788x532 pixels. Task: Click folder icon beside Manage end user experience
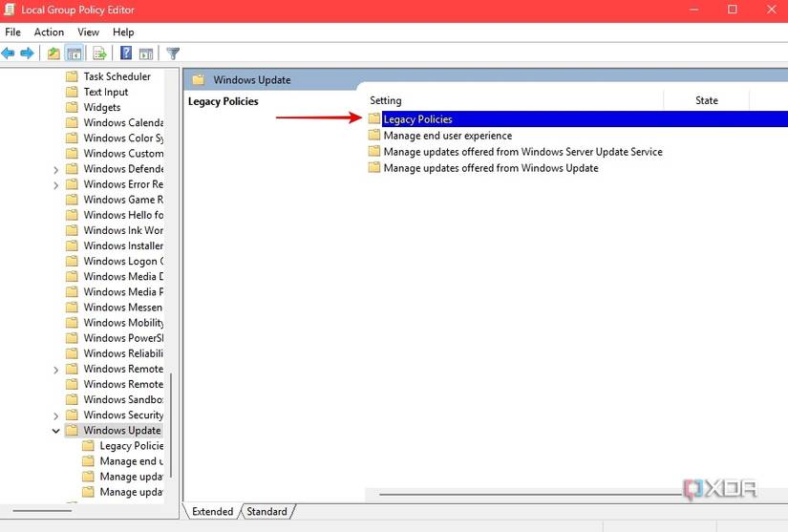(x=373, y=135)
